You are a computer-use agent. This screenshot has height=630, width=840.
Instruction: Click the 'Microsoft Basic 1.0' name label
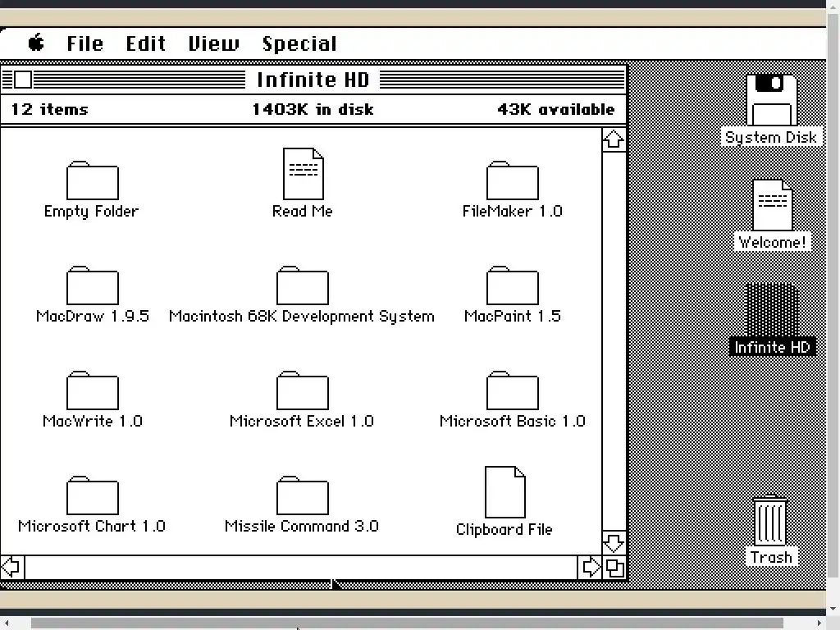(x=512, y=421)
